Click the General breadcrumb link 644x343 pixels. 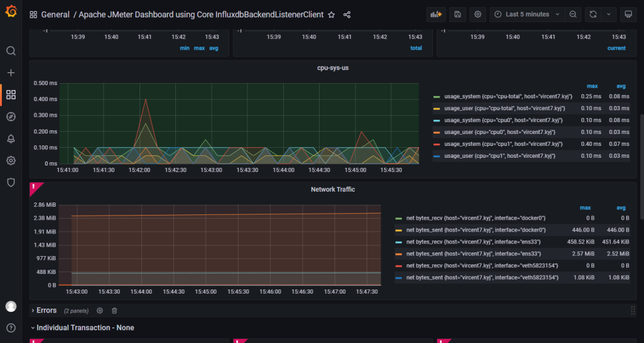pos(55,14)
